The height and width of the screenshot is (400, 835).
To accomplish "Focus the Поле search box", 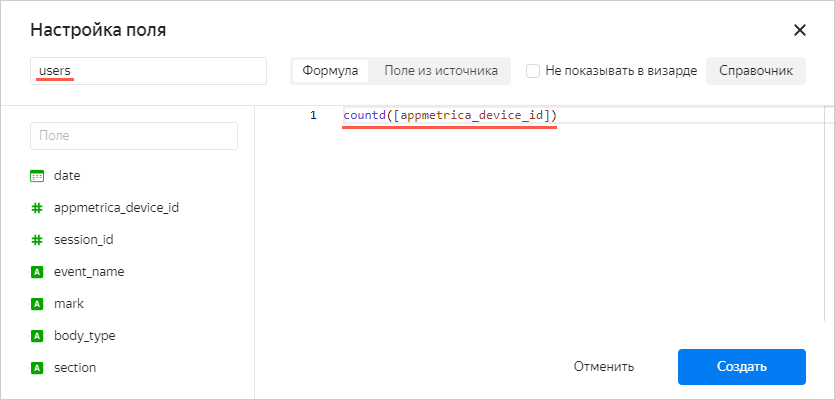I will 134,135.
